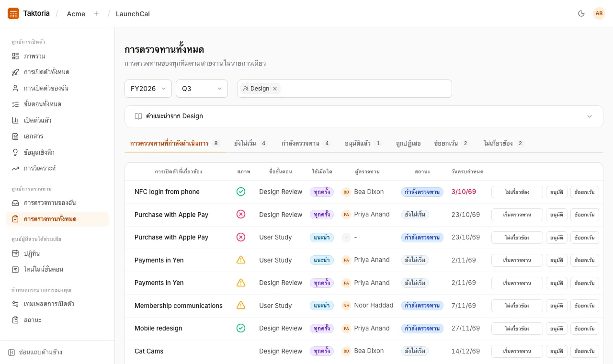Screen dimensions: 613x364
Task: Click warning status icon for Membership communications
Action: click(x=241, y=305)
